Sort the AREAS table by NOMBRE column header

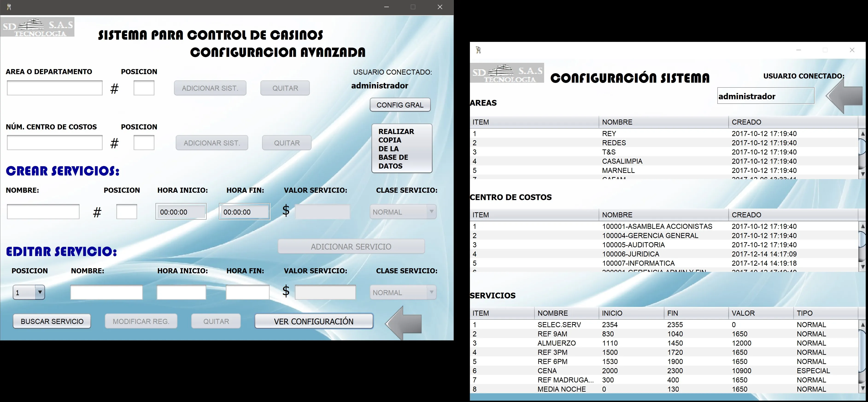click(x=663, y=122)
